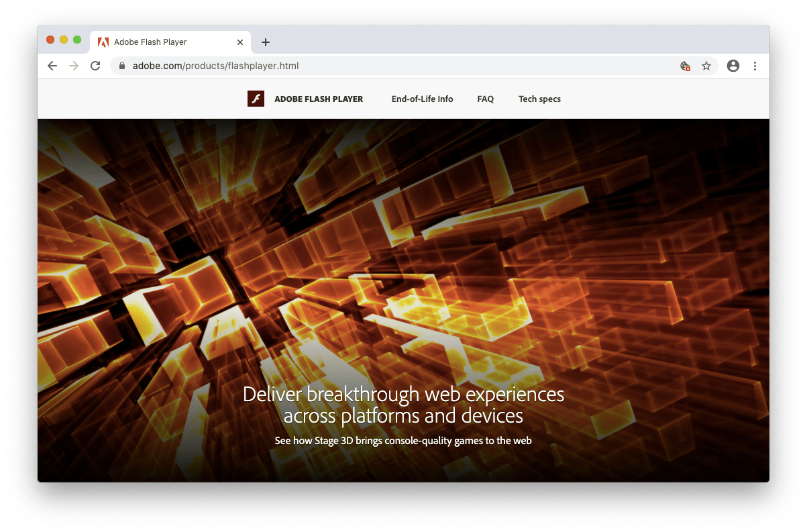Click the back navigation arrow
The image size is (807, 532).
52,66
